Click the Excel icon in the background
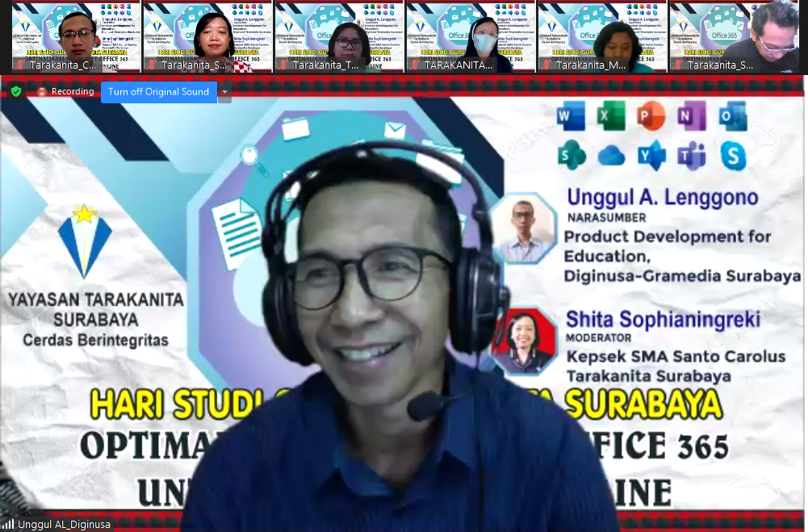The width and height of the screenshot is (808, 532). click(x=610, y=115)
